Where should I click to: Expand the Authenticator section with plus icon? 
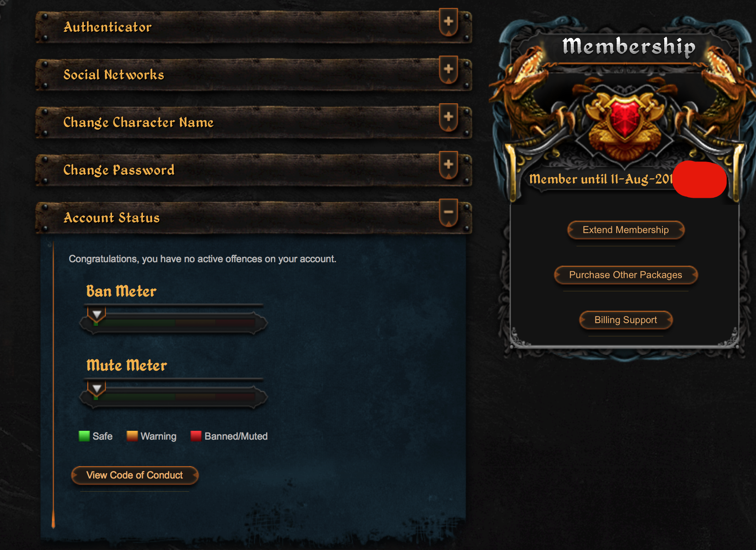pyautogui.click(x=449, y=22)
